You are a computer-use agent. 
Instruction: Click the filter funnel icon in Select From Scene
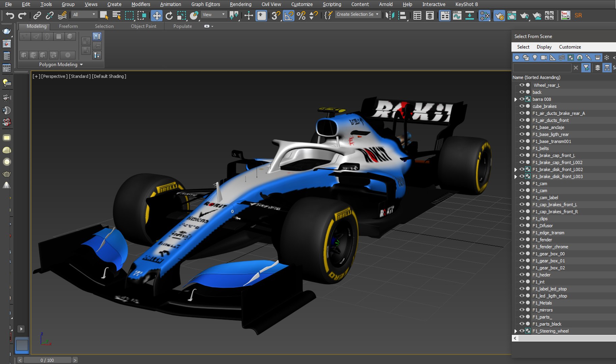(586, 68)
